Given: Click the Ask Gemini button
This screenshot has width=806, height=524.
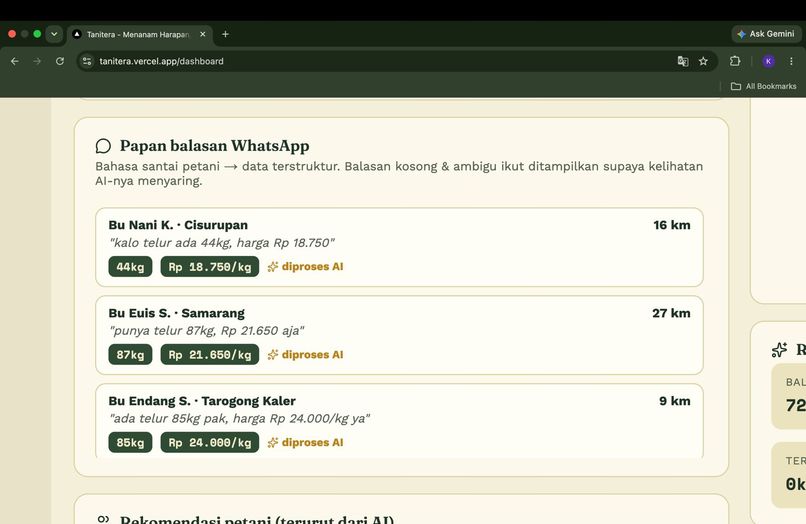Looking at the screenshot, I should 766,34.
